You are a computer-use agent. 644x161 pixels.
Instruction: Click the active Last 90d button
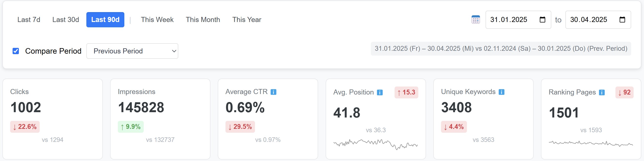[105, 20]
